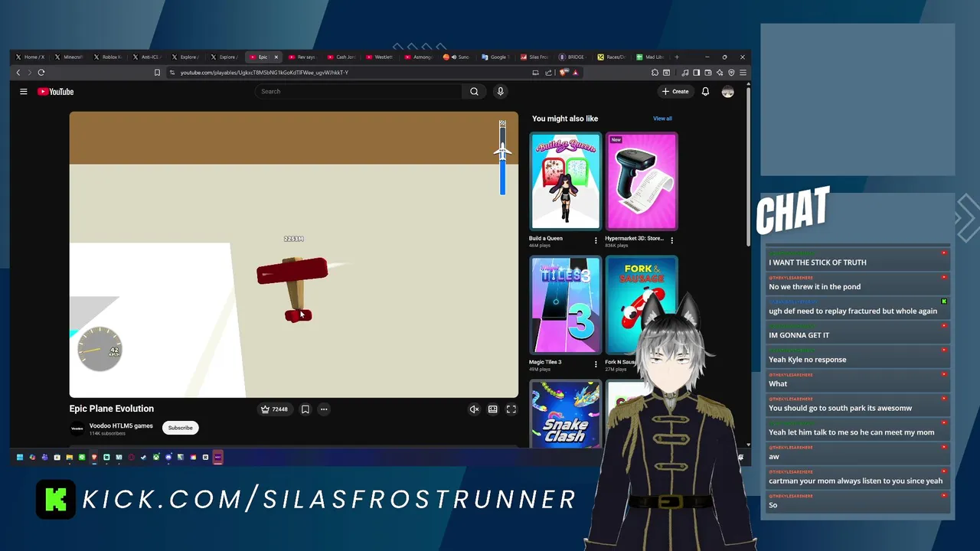Focus the YouTube search field

358,92
